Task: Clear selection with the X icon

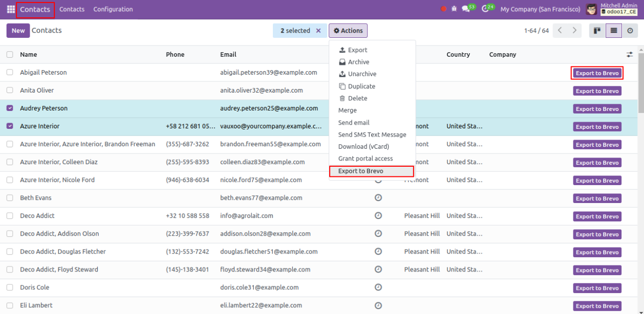Action: (x=318, y=31)
